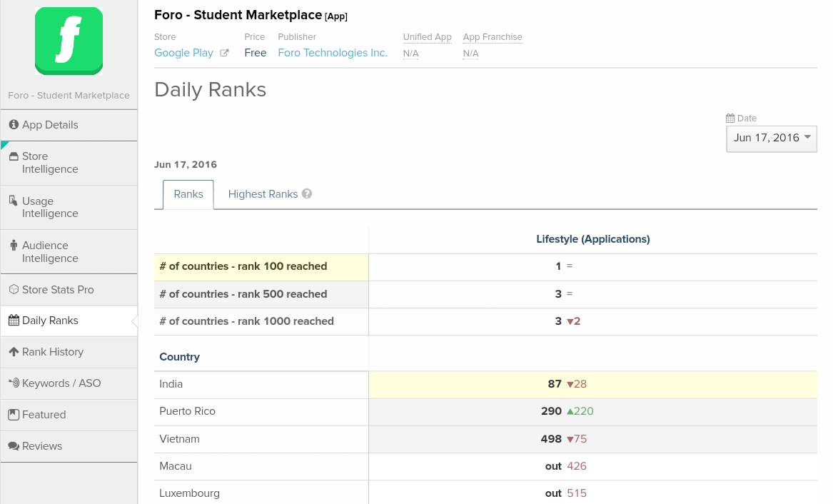Screen dimensions: 833x504
Task: Click the Store Stats Pro cube icon
Action: pos(14,290)
